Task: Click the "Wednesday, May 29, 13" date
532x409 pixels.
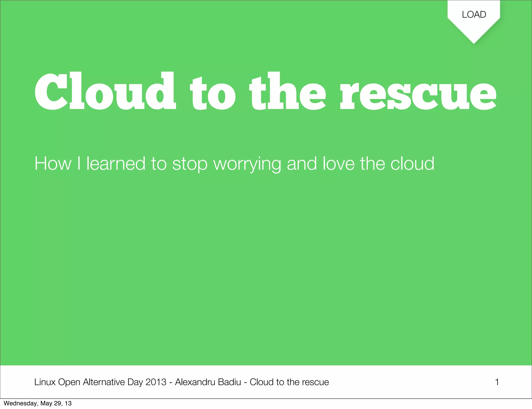Action: (38, 403)
